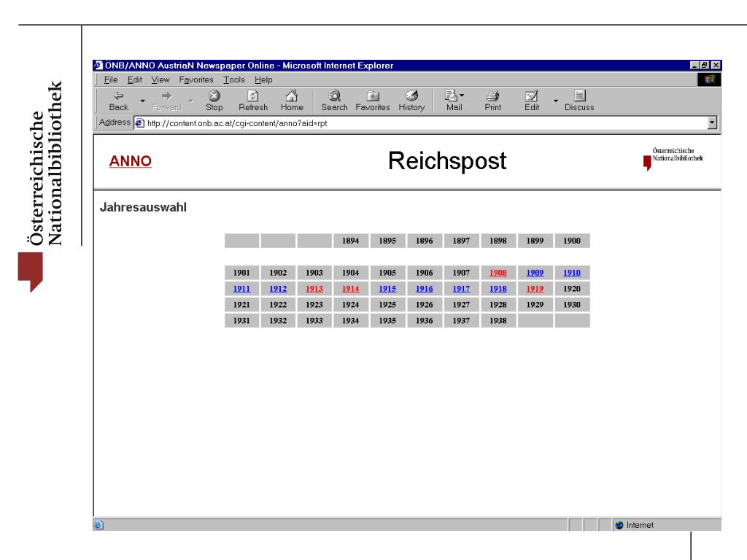Open the Search toolbar icon
This screenshot has width=747, height=560.
point(334,101)
